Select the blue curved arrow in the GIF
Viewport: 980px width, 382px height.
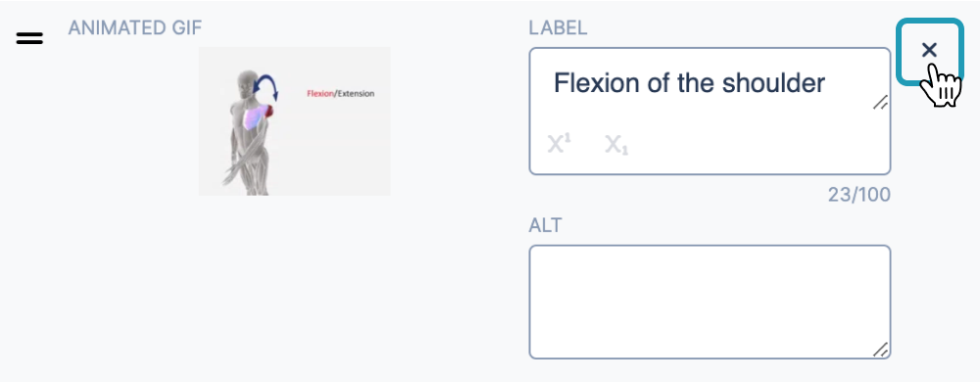click(267, 87)
